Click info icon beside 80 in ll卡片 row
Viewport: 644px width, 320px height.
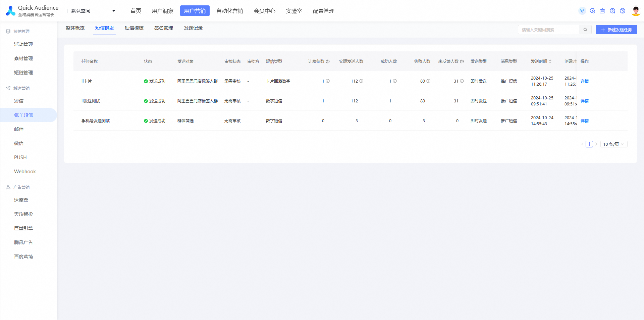[x=428, y=81]
